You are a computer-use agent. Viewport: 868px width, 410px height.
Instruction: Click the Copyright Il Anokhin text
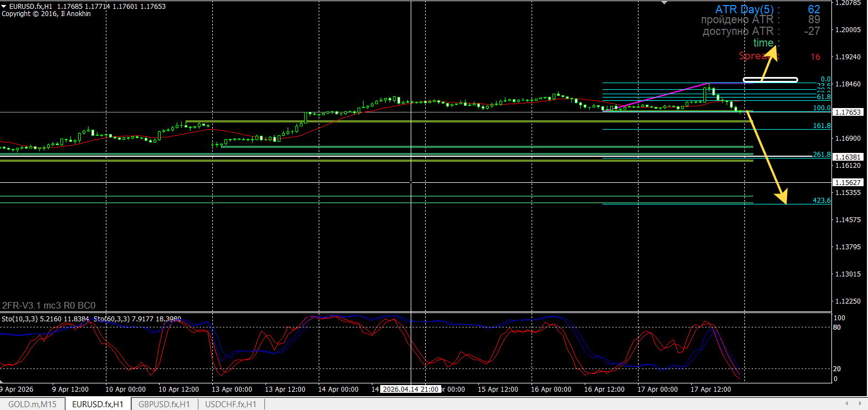(x=46, y=14)
